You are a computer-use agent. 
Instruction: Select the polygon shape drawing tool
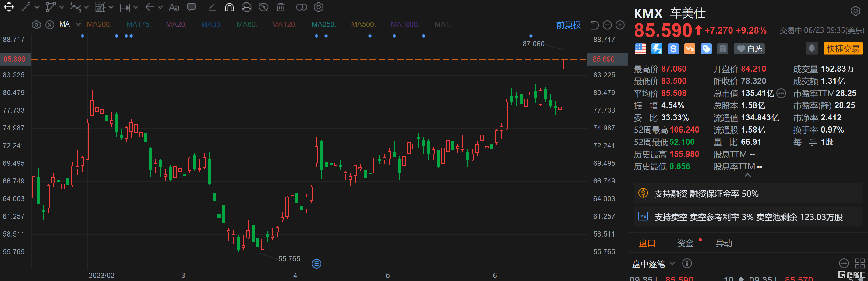(51, 7)
